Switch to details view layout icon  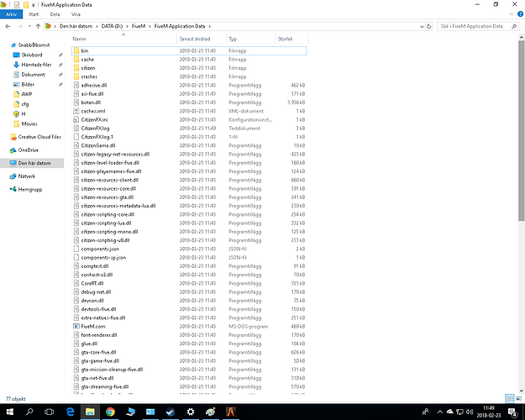(x=510, y=398)
